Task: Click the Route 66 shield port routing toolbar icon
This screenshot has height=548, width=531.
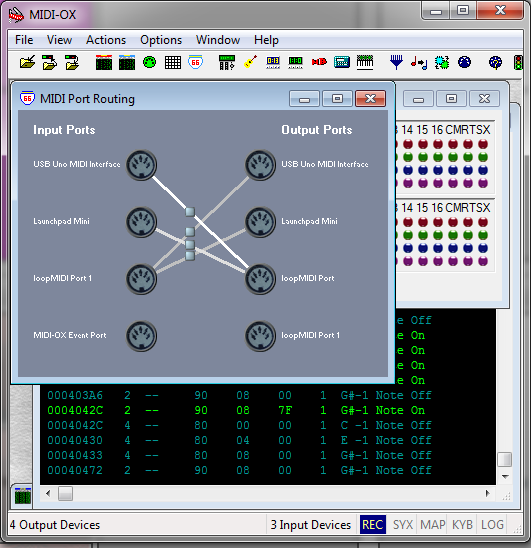Action: pos(195,63)
